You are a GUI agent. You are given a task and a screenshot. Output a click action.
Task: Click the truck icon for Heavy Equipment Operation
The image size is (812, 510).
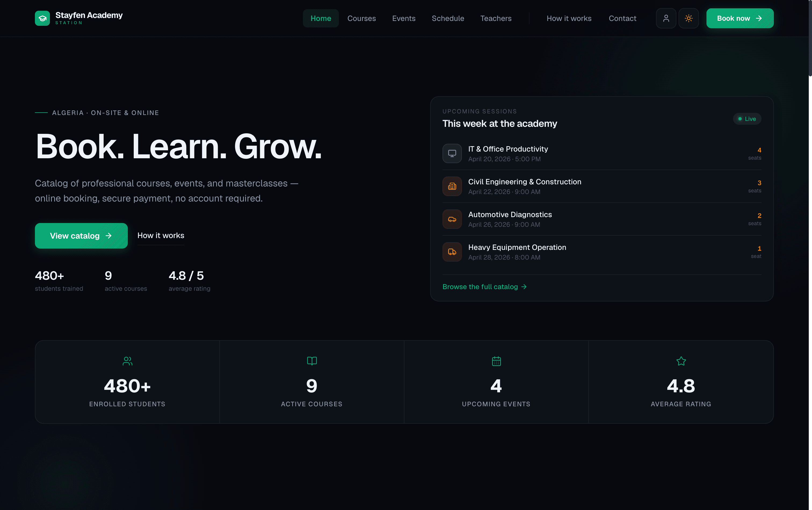coord(452,252)
